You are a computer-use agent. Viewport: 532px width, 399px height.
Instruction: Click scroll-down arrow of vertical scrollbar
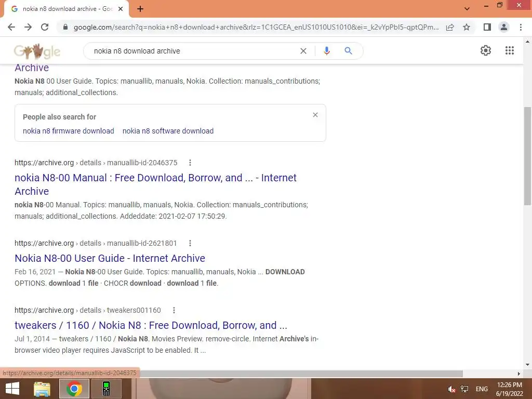tap(527, 365)
